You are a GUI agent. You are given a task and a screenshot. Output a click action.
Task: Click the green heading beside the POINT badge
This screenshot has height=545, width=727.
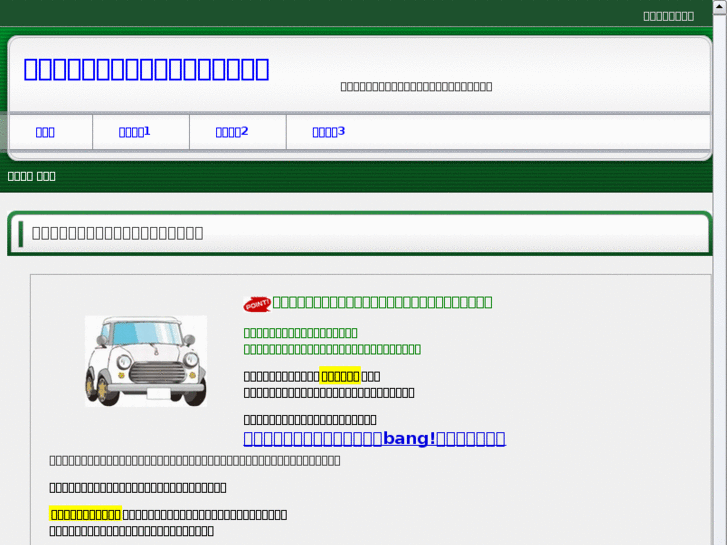tap(382, 302)
